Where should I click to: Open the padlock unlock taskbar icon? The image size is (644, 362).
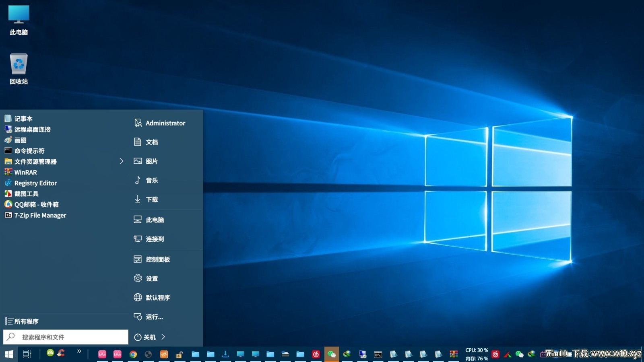[179, 354]
